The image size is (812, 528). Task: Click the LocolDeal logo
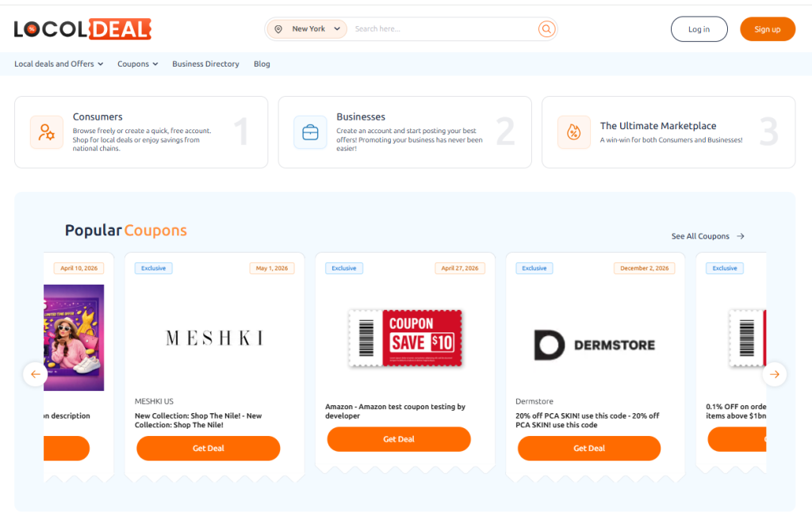coord(82,29)
